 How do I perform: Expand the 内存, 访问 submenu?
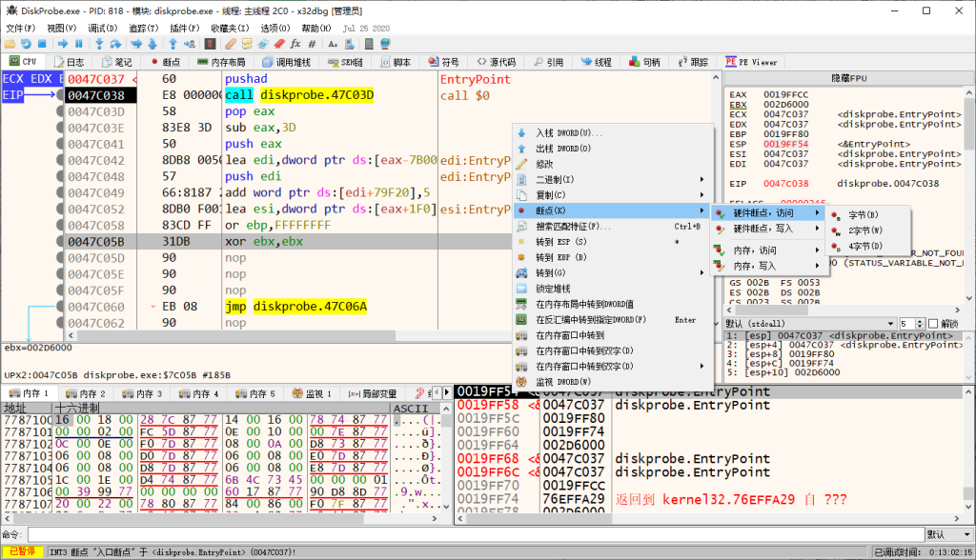point(769,250)
